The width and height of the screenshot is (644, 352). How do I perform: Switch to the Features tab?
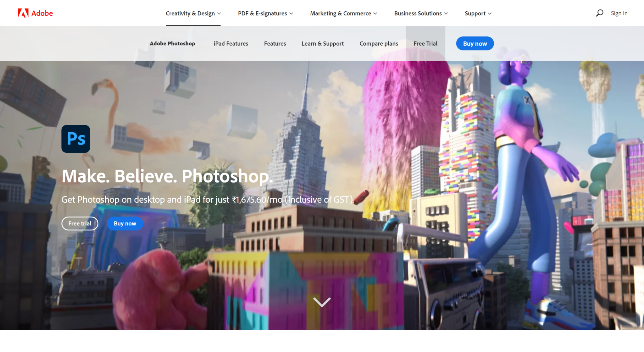(275, 43)
